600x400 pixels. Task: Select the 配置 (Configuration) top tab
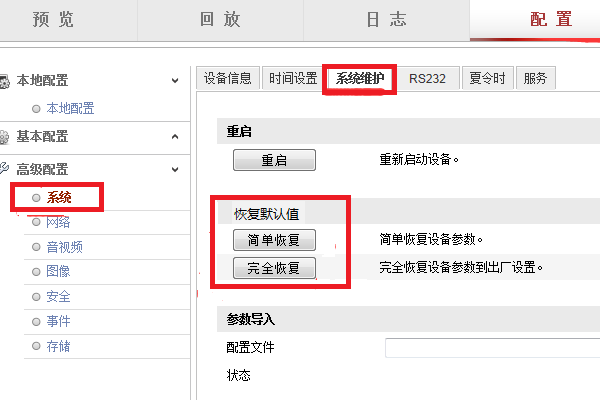pos(551,19)
